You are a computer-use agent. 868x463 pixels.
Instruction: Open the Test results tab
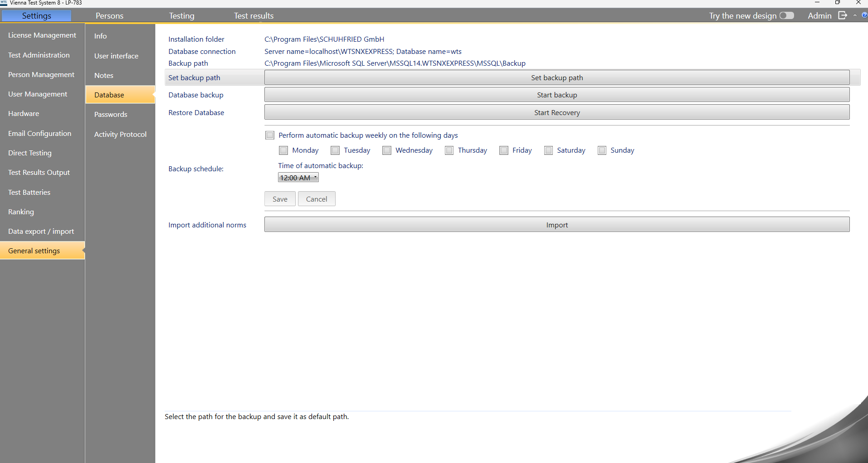point(254,16)
